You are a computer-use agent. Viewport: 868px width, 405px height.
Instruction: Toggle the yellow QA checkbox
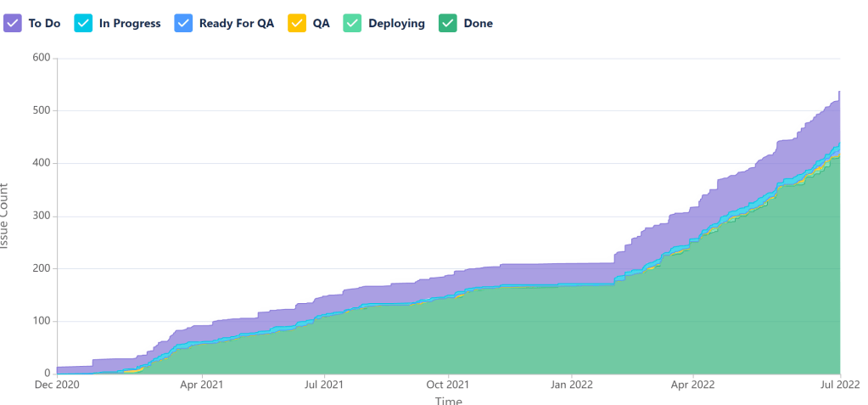coord(297,24)
